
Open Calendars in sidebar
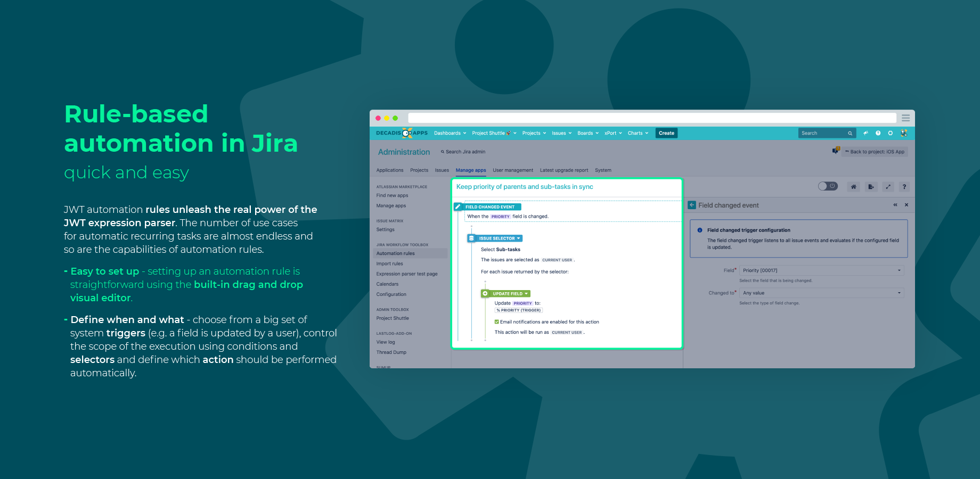pyautogui.click(x=387, y=284)
